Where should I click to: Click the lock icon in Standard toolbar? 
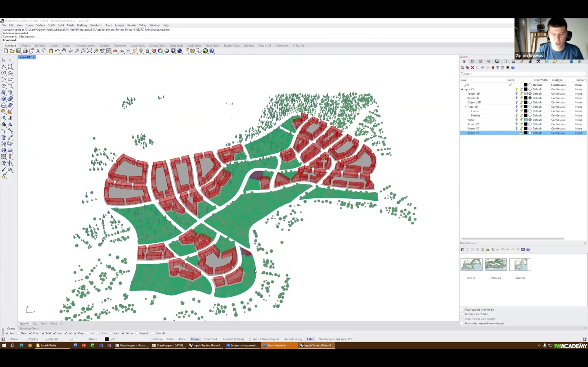pos(147,51)
